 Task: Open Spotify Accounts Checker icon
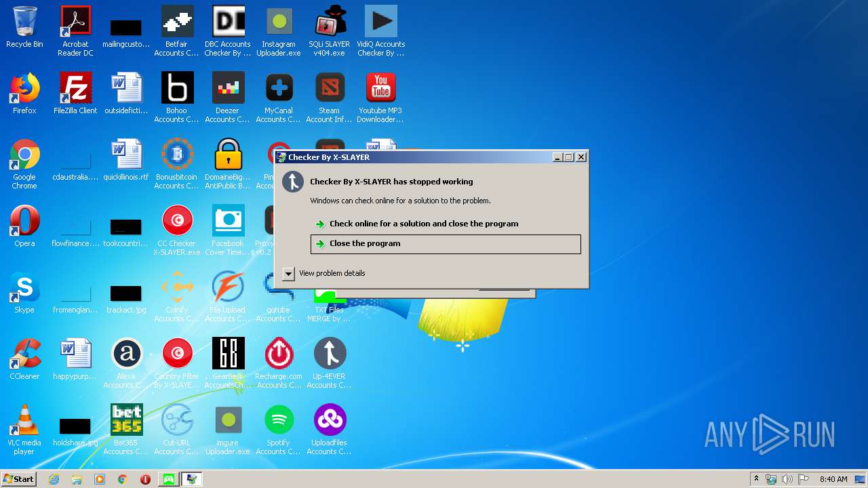tap(279, 430)
